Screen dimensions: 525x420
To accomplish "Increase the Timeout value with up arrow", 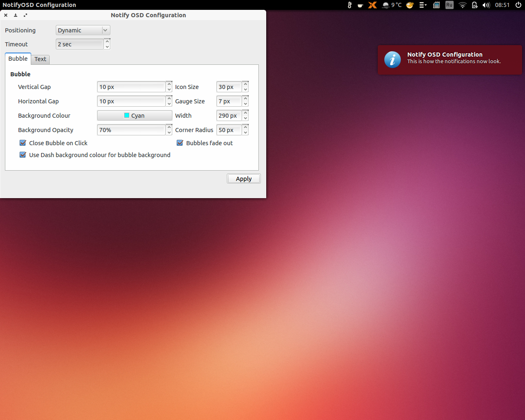I will click(107, 41).
